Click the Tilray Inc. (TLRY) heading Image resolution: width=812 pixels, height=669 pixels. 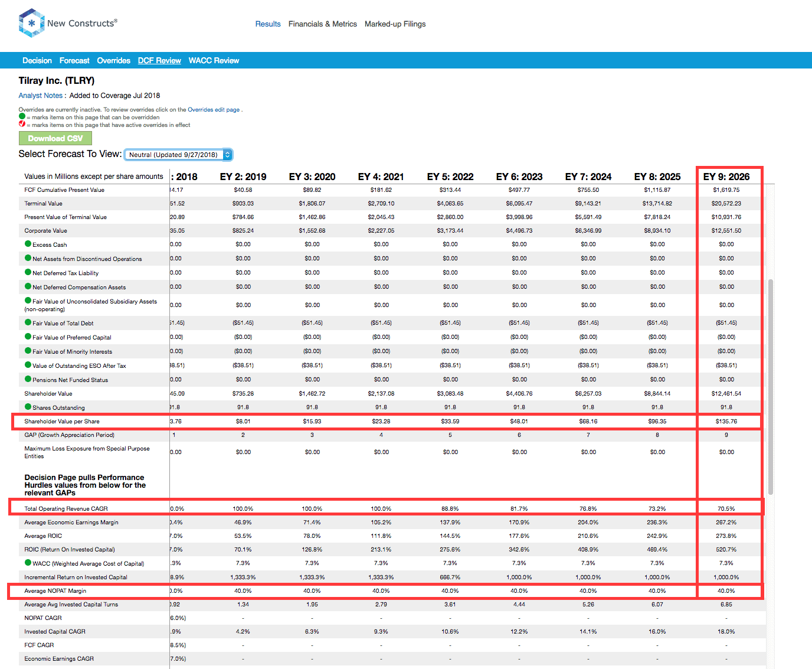[57, 80]
